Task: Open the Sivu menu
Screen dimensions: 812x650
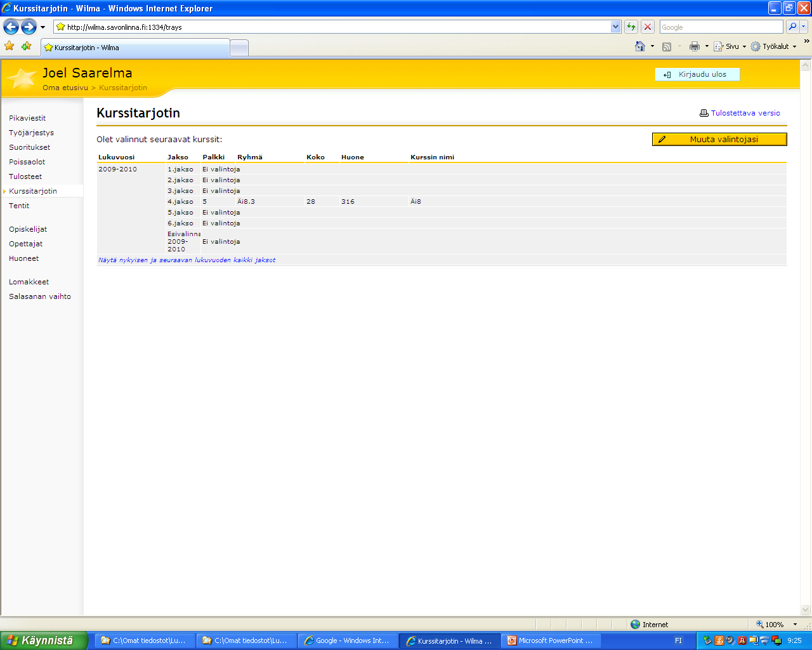Action: tap(730, 46)
